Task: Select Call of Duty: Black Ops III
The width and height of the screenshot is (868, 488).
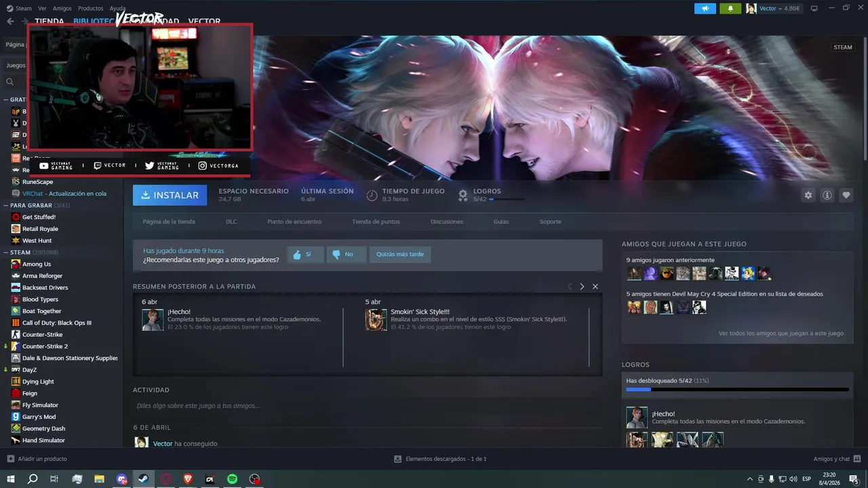Action: click(x=56, y=323)
